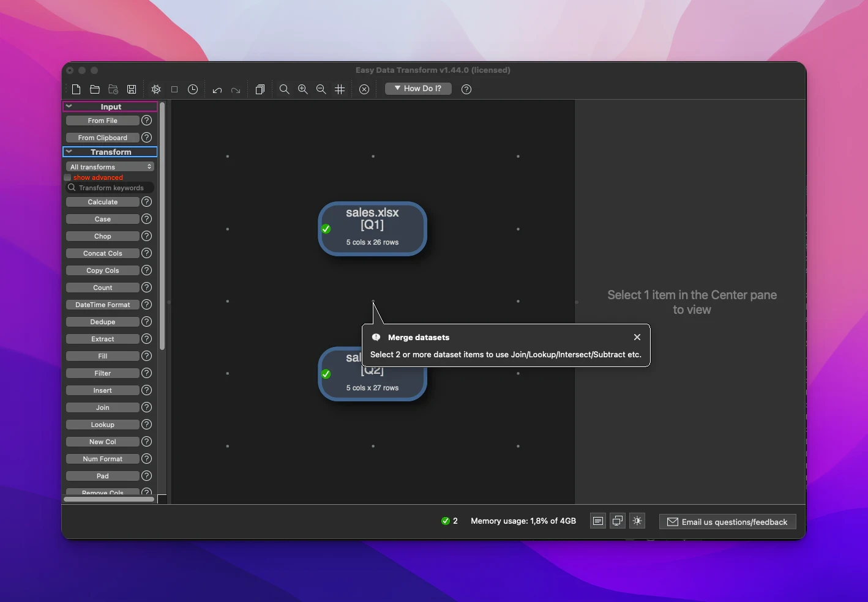The image size is (868, 602).
Task: Click the save floppy disk icon
Action: [x=132, y=89]
